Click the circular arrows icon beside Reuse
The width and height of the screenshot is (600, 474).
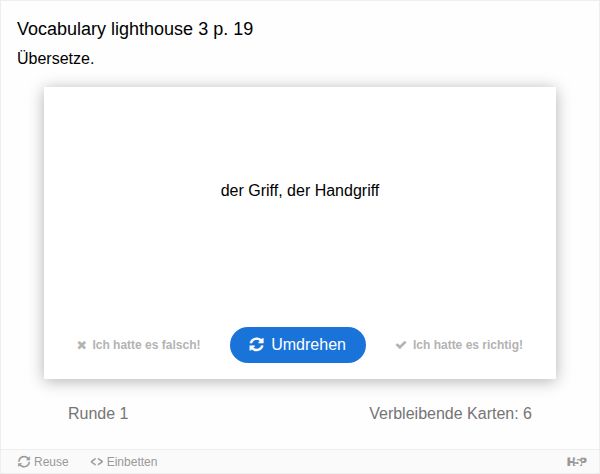click(x=24, y=462)
